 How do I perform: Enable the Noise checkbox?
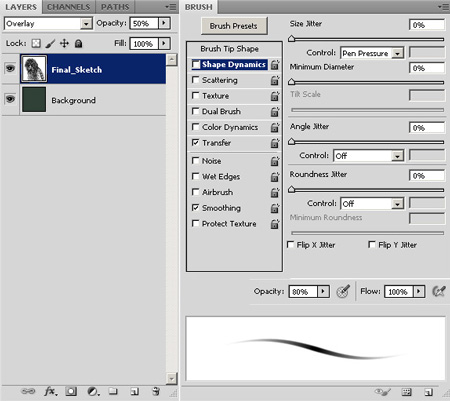[x=196, y=160]
